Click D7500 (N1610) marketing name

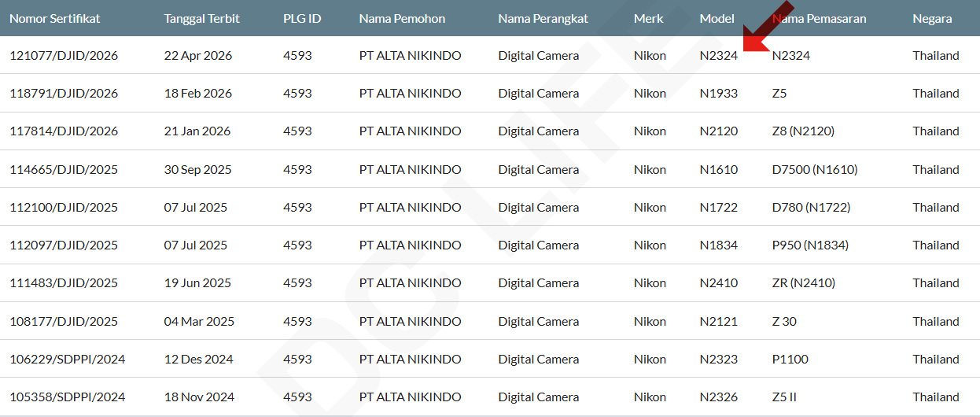[x=815, y=169]
